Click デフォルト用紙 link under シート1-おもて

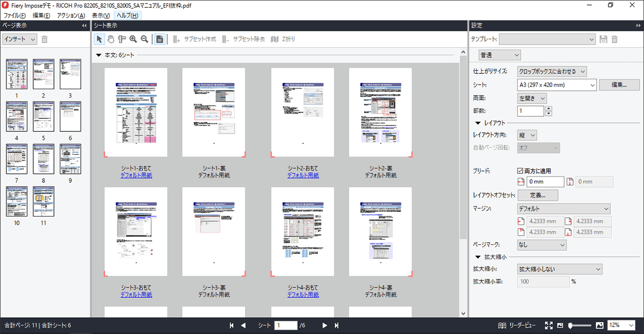click(136, 175)
